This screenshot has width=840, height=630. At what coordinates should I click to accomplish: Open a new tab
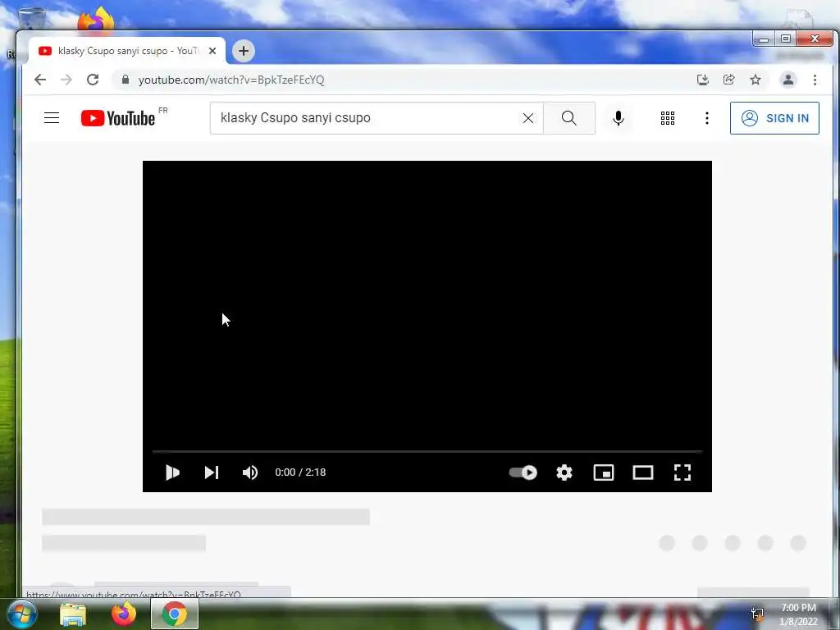click(244, 51)
